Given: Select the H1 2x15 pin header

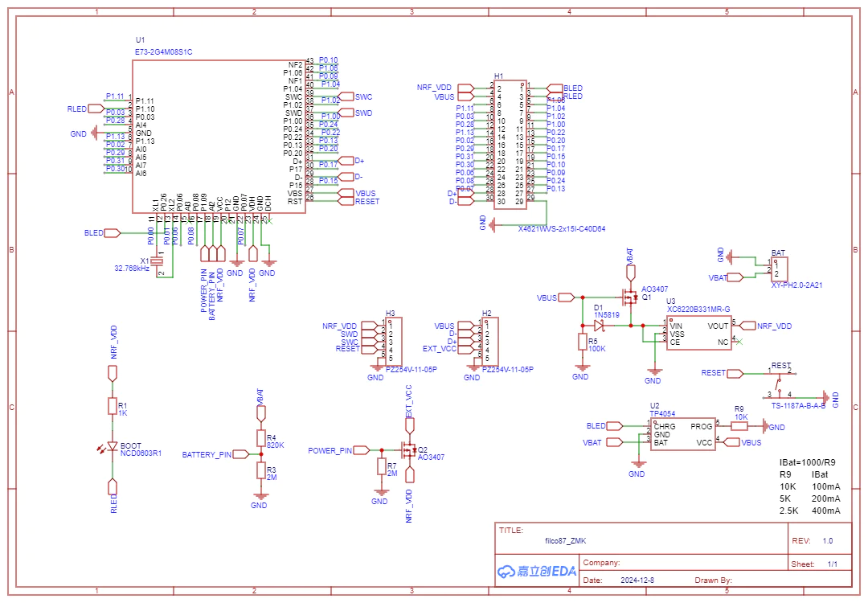Looking at the screenshot, I should click(510, 145).
